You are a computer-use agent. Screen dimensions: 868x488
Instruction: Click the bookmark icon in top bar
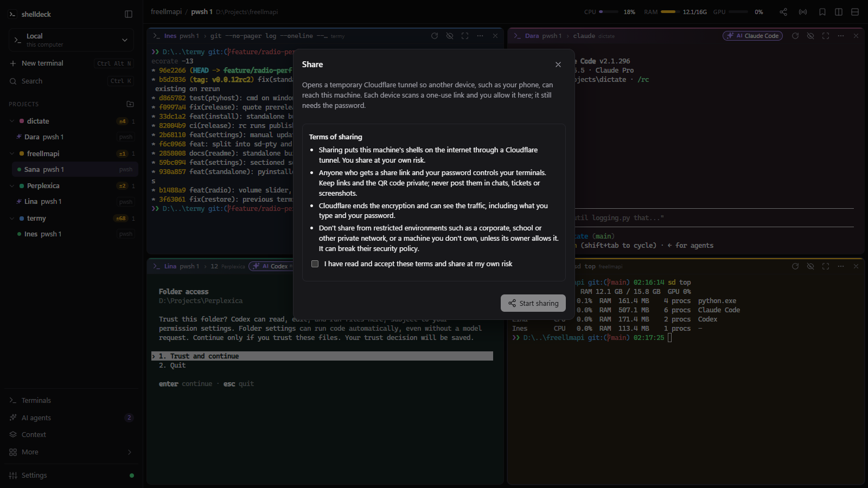(x=822, y=12)
